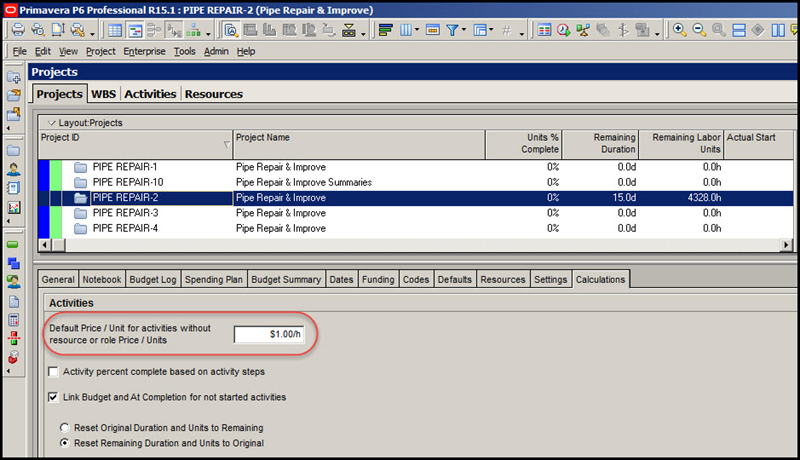Open the Filter funnel icon
800x460 pixels.
(x=452, y=31)
